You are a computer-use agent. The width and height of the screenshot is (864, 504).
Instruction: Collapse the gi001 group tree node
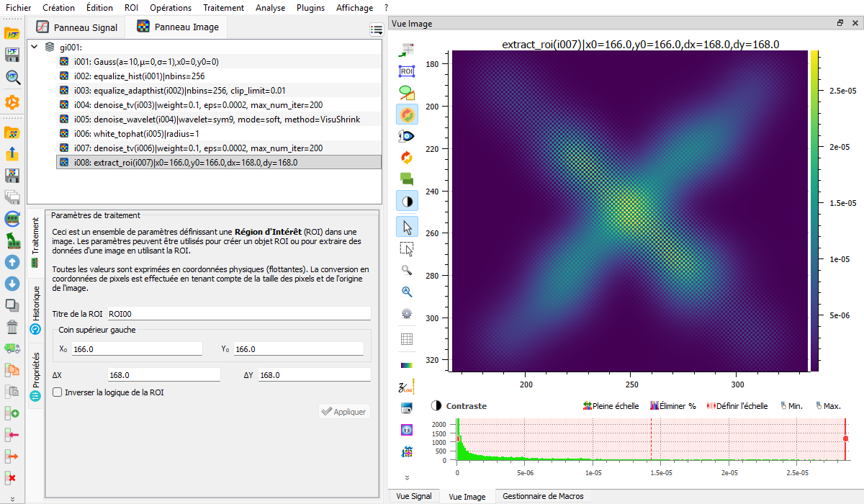35,47
